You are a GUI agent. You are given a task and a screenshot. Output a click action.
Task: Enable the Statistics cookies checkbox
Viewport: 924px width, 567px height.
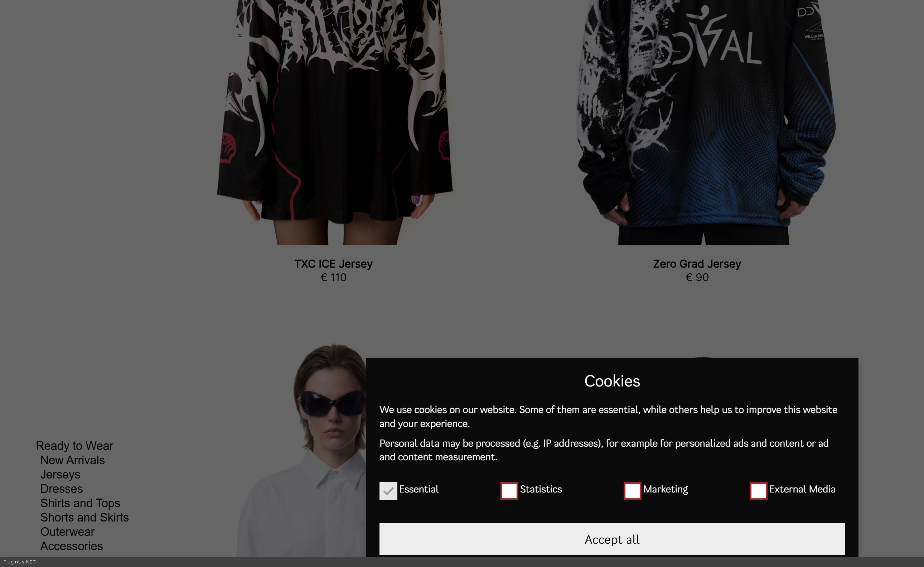[x=509, y=491]
